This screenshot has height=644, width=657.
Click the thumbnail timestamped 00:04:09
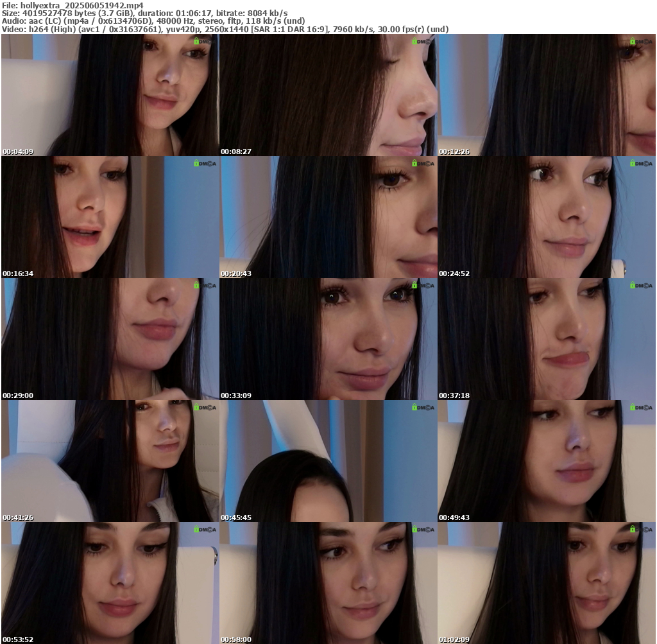coord(110,95)
